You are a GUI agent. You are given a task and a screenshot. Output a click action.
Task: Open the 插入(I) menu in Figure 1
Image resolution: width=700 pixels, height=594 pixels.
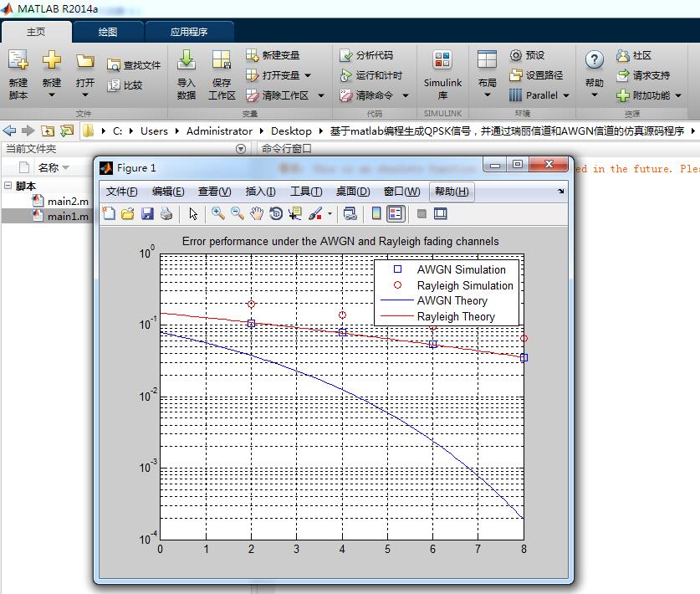tap(260, 192)
